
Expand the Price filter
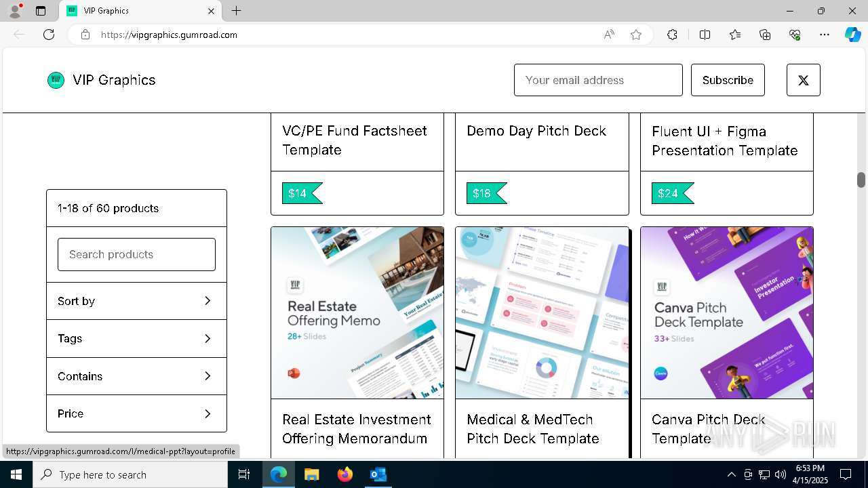pos(136,413)
